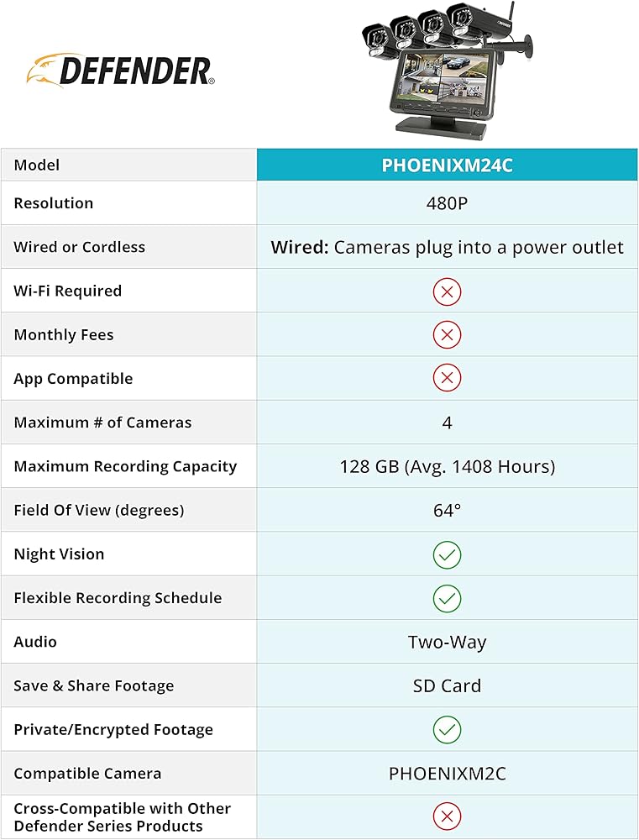Screen dimensions: 639x840
Task: Click the App Compatible red X icon
Action: (x=447, y=379)
